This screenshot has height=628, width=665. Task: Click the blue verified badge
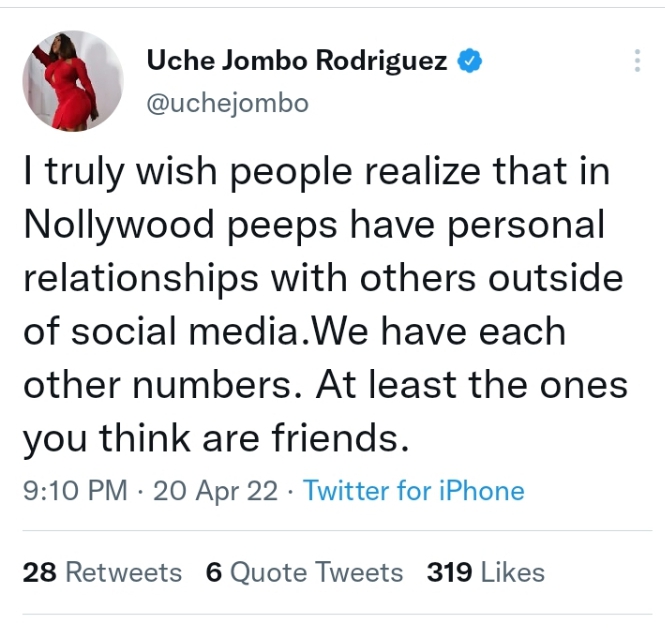(471, 61)
